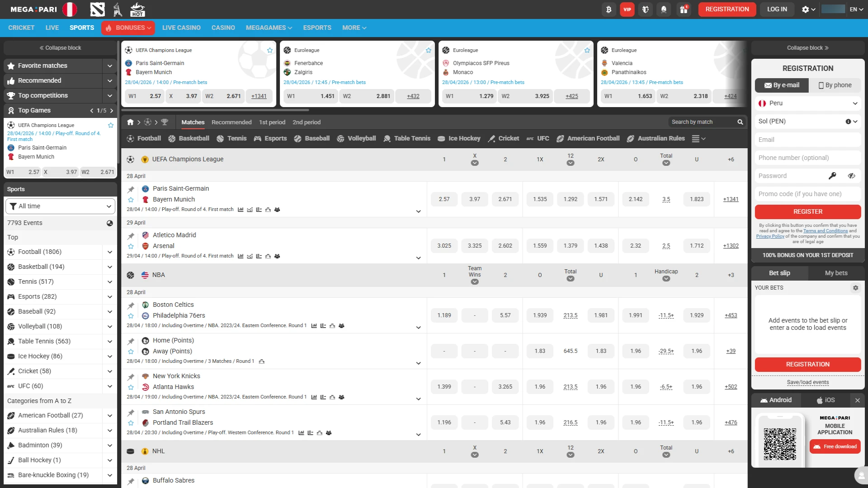
Task: Pin the New York Knicks vs Hawks match
Action: tap(131, 377)
